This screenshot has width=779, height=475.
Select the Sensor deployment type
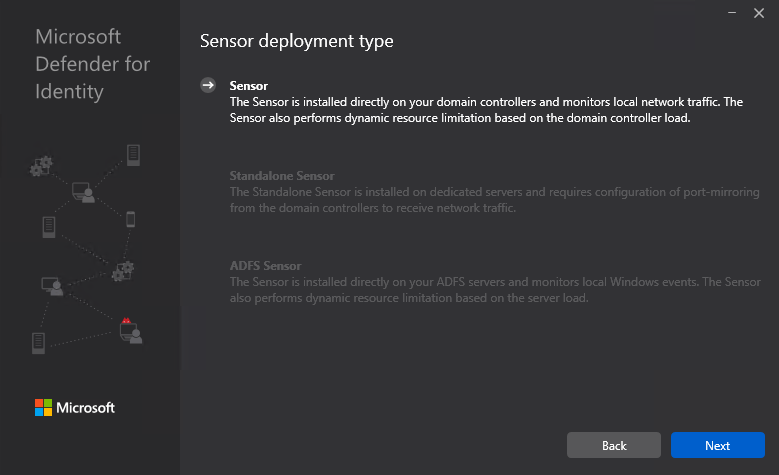coord(249,86)
